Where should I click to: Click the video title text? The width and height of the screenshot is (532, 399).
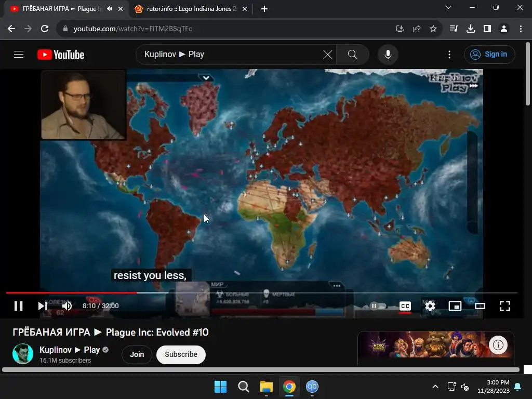click(x=111, y=332)
